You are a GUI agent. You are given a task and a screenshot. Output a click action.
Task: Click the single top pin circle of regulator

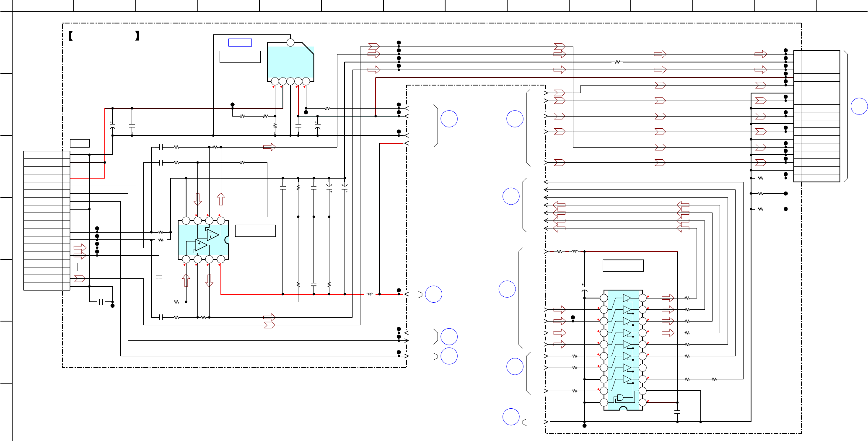click(x=290, y=42)
